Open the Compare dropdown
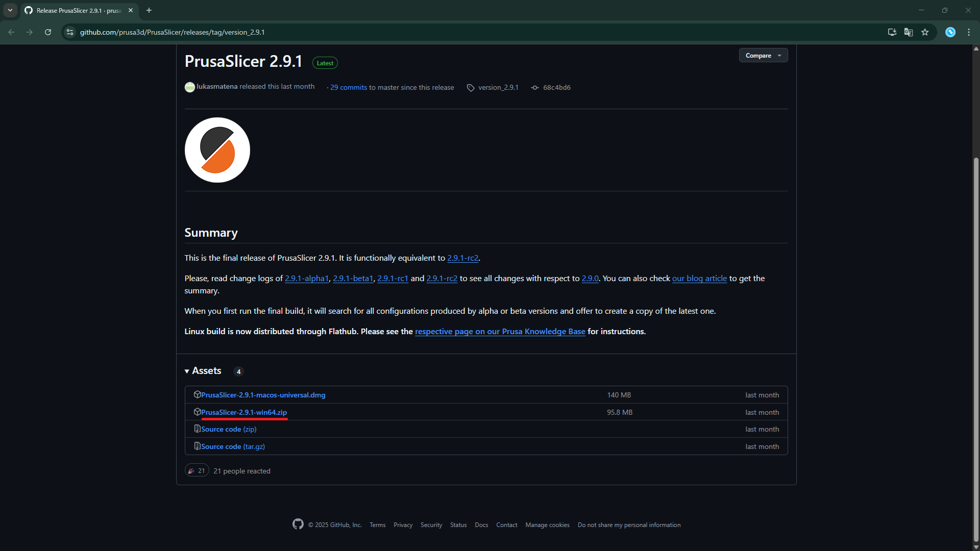This screenshot has height=551, width=980. coord(763,55)
